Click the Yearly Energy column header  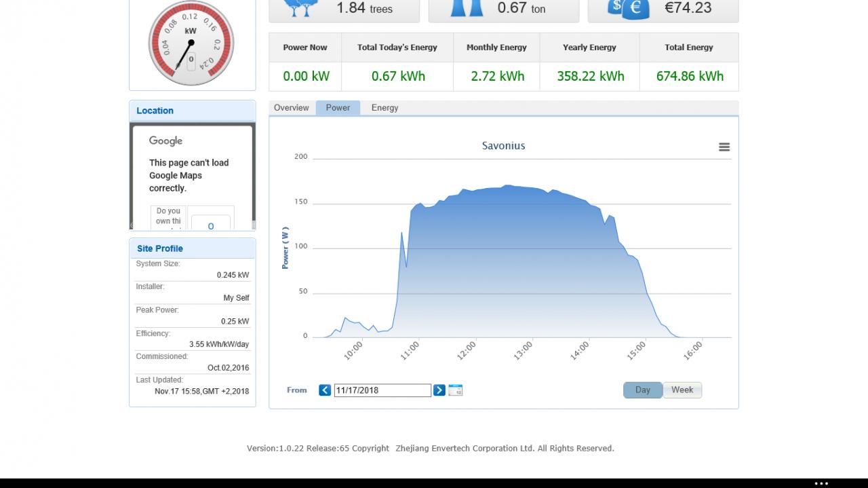[x=589, y=48]
